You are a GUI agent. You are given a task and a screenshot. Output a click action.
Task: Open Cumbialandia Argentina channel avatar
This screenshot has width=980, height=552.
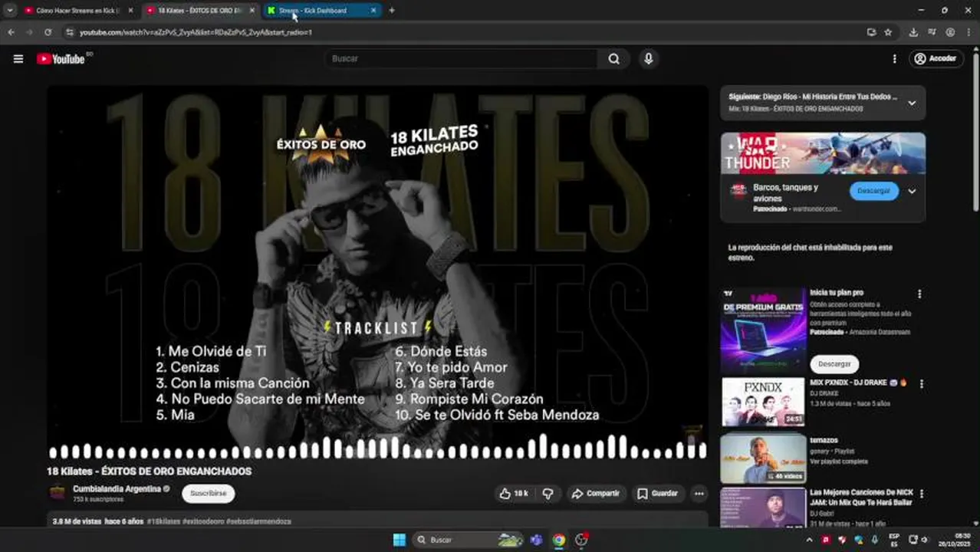58,493
